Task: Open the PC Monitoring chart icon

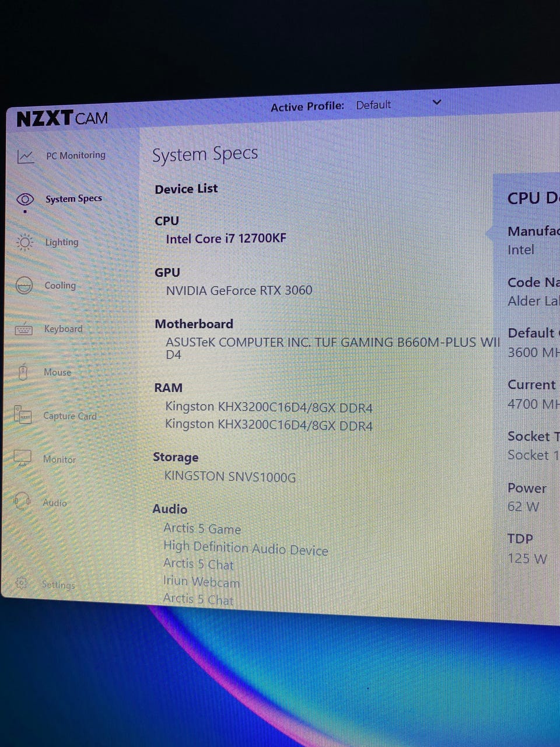Action: click(x=26, y=156)
